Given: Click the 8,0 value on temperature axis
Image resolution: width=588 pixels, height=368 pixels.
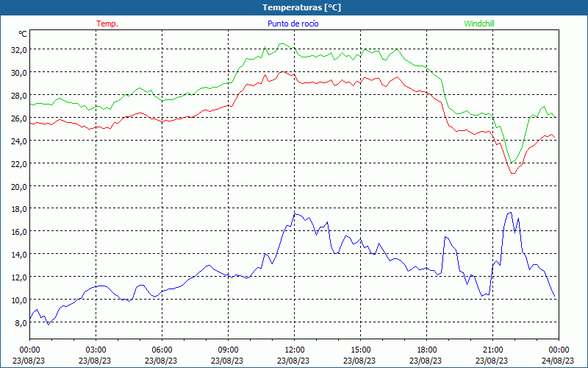Looking at the screenshot, I should coord(21,323).
